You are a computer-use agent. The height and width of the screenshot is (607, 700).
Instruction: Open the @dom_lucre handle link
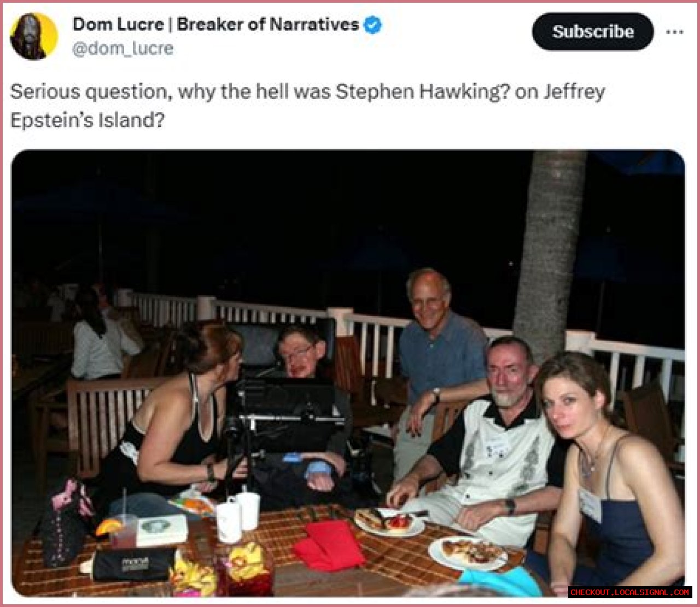click(x=123, y=49)
